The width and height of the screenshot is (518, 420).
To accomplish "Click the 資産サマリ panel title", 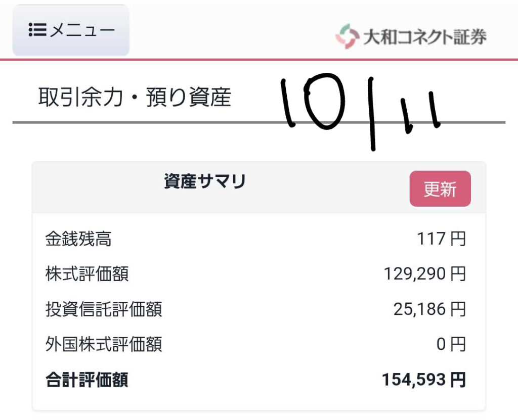I will point(205,181).
